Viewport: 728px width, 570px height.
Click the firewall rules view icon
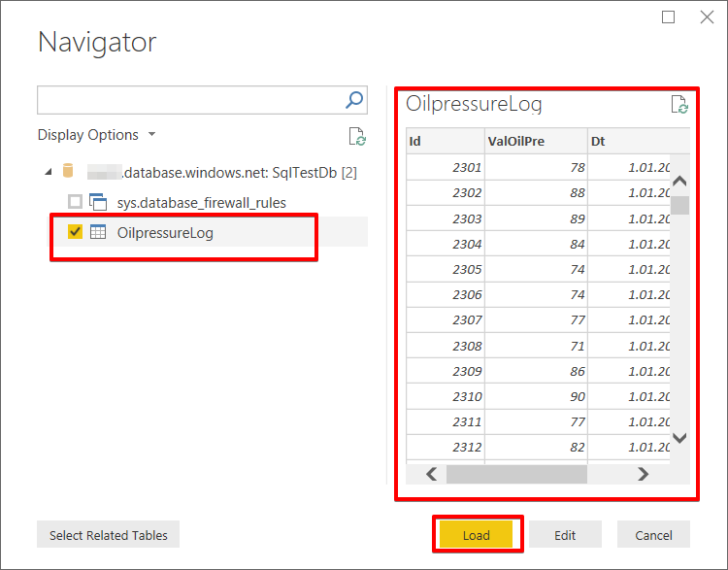[98, 202]
